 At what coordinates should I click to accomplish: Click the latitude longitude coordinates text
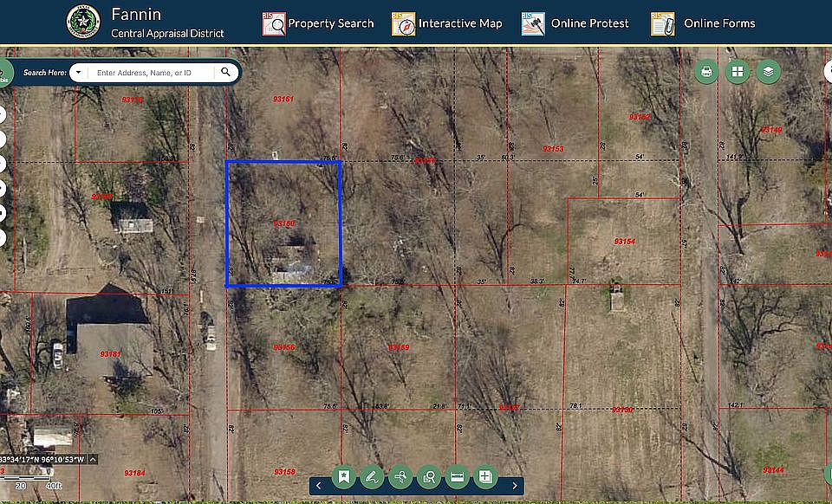coord(42,460)
